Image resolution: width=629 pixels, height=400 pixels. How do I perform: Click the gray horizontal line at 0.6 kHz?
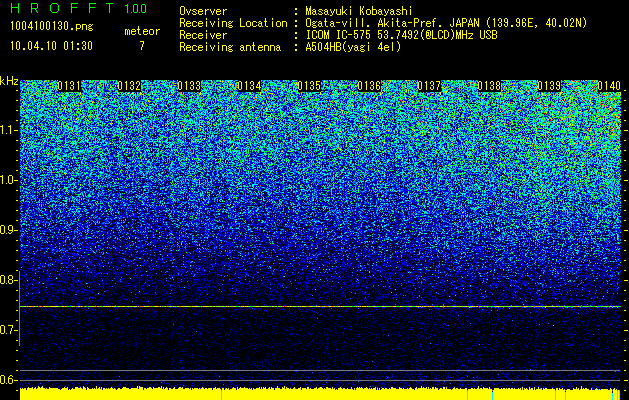point(320,380)
